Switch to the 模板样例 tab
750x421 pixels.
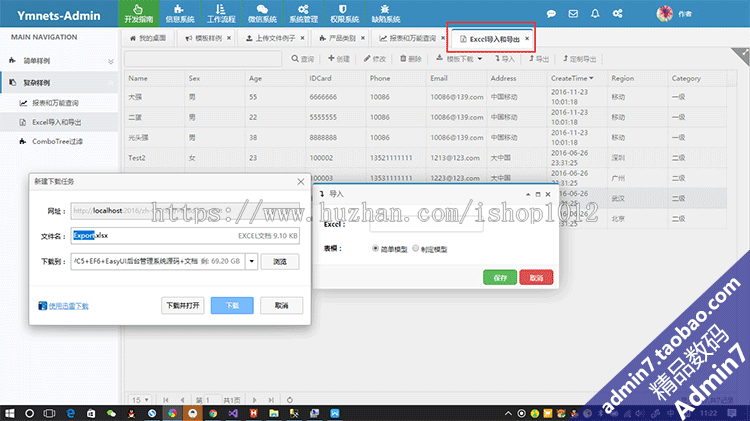pyautogui.click(x=204, y=38)
